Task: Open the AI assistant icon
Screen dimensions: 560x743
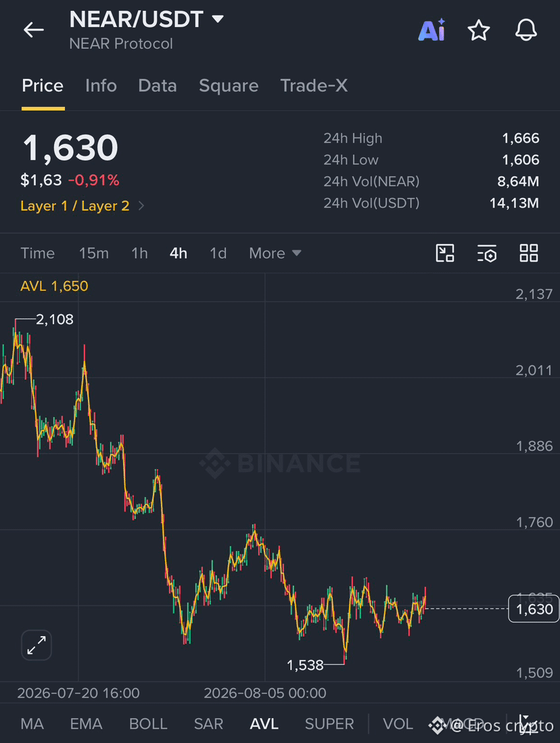Action: tap(431, 30)
